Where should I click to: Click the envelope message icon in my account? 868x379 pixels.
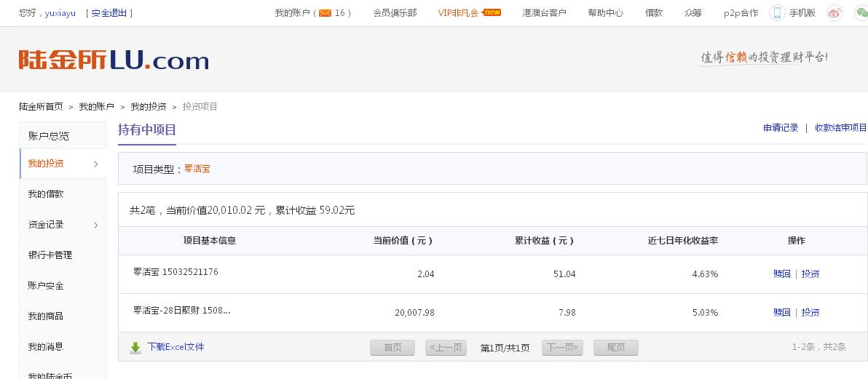tap(325, 12)
